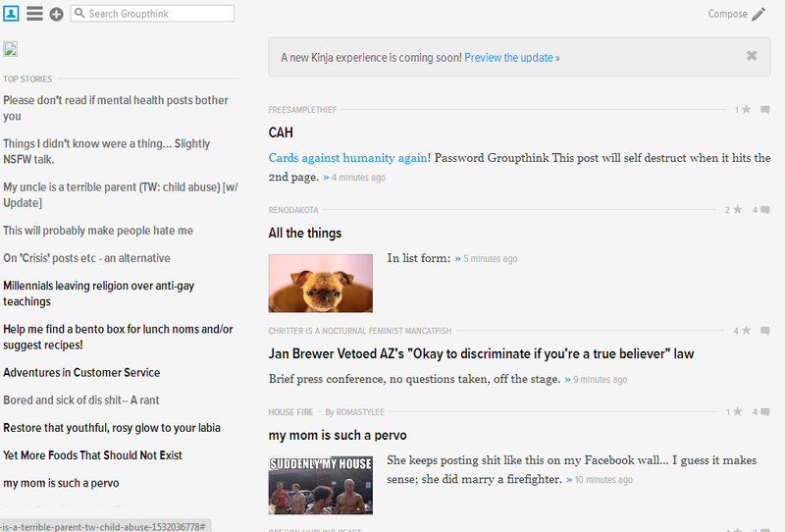The height and width of the screenshot is (532, 785).
Task: Open comments on the CAH post
Action: coord(765,109)
